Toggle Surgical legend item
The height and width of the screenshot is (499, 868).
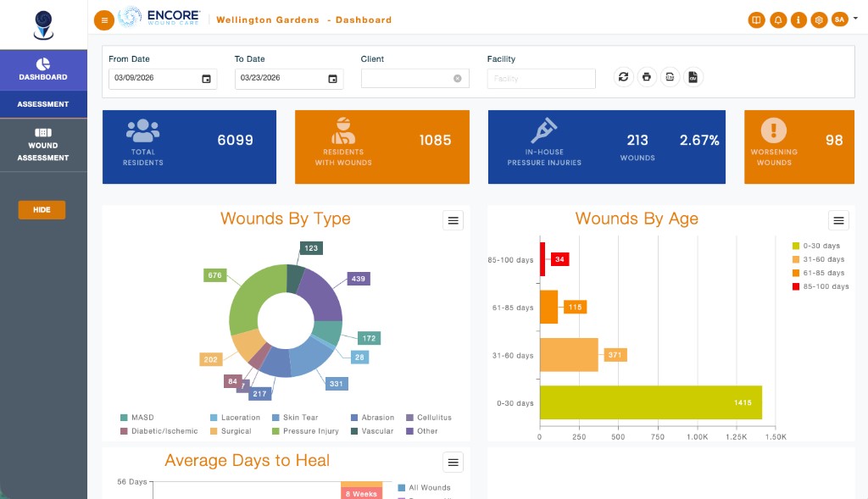pyautogui.click(x=231, y=431)
